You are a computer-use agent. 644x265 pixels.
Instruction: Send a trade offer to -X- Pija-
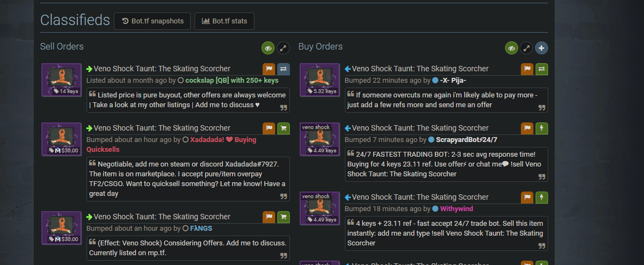pyautogui.click(x=542, y=69)
